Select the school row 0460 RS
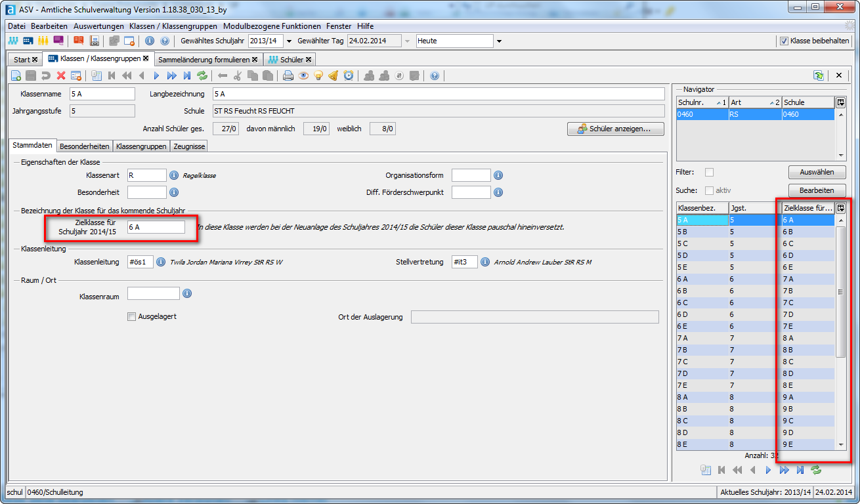 pos(756,114)
